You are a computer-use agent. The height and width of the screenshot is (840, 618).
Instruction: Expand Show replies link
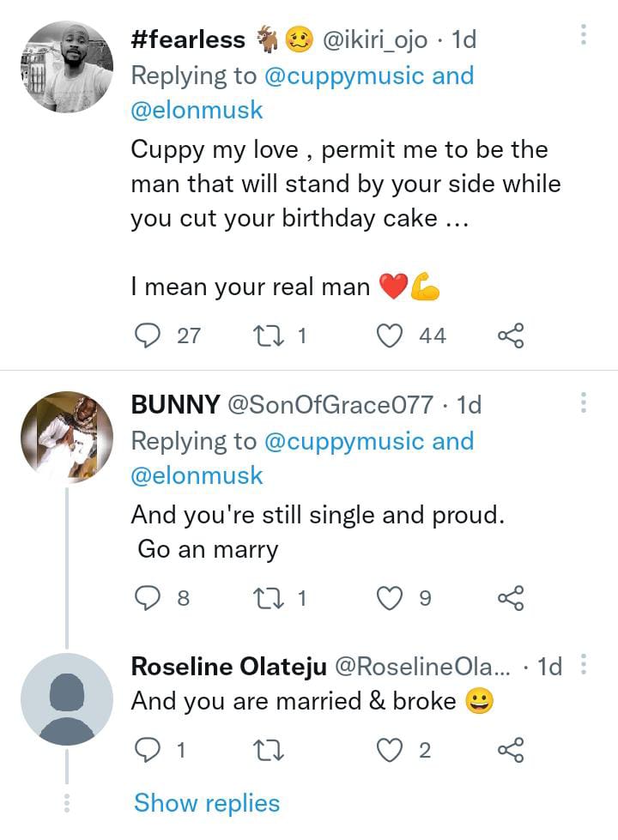[207, 803]
